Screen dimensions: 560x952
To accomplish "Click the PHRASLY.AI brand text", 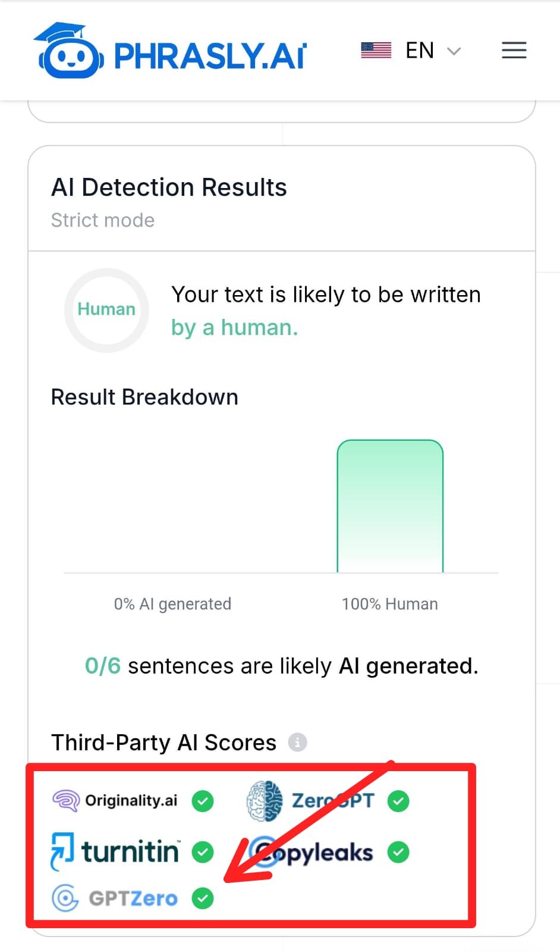I will (x=210, y=57).
